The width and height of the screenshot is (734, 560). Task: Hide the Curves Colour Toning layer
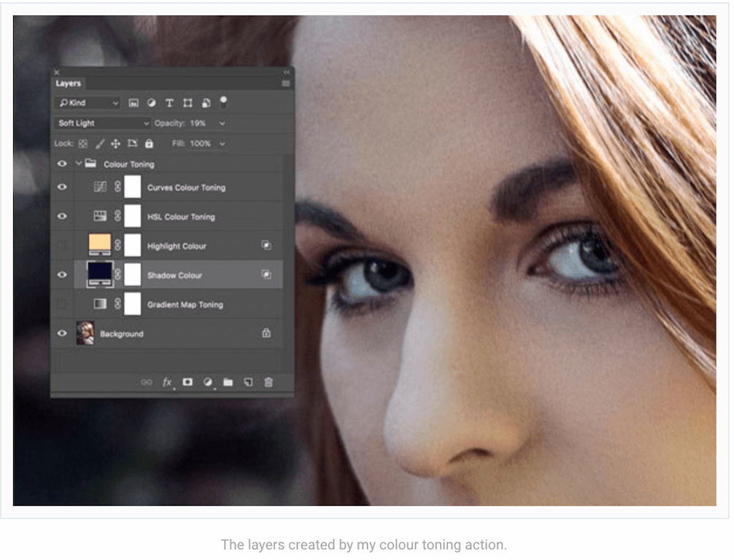pos(62,187)
